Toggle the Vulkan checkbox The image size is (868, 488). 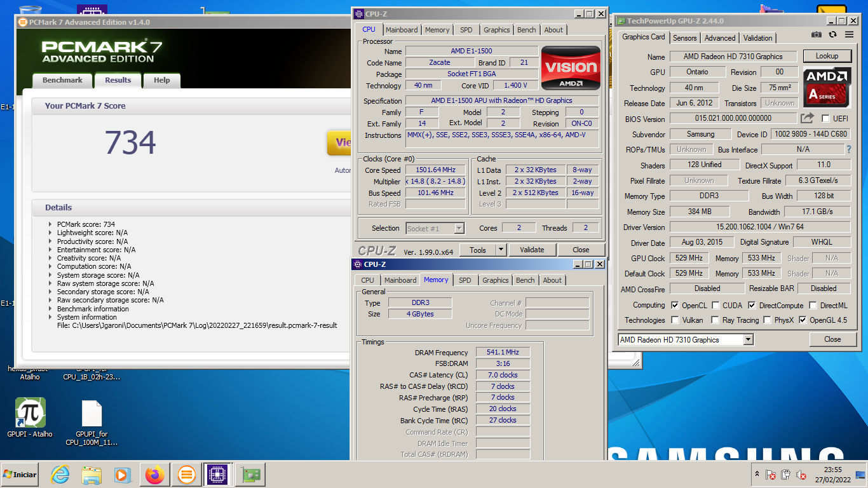point(675,320)
